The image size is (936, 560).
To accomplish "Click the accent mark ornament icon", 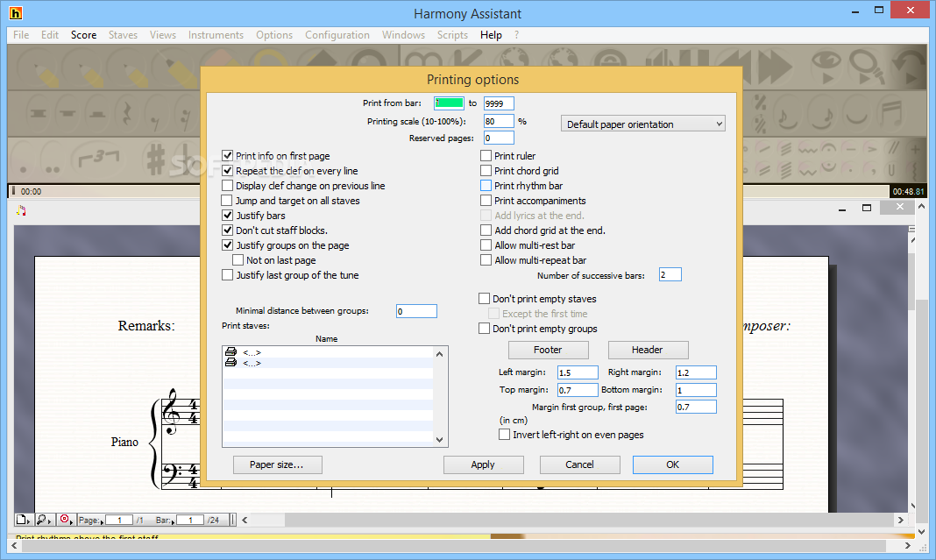I will pos(871,147).
